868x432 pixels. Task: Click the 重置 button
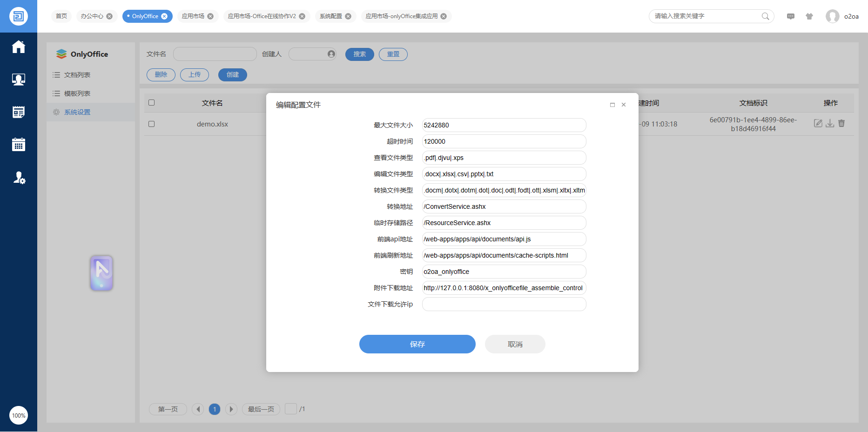[393, 54]
